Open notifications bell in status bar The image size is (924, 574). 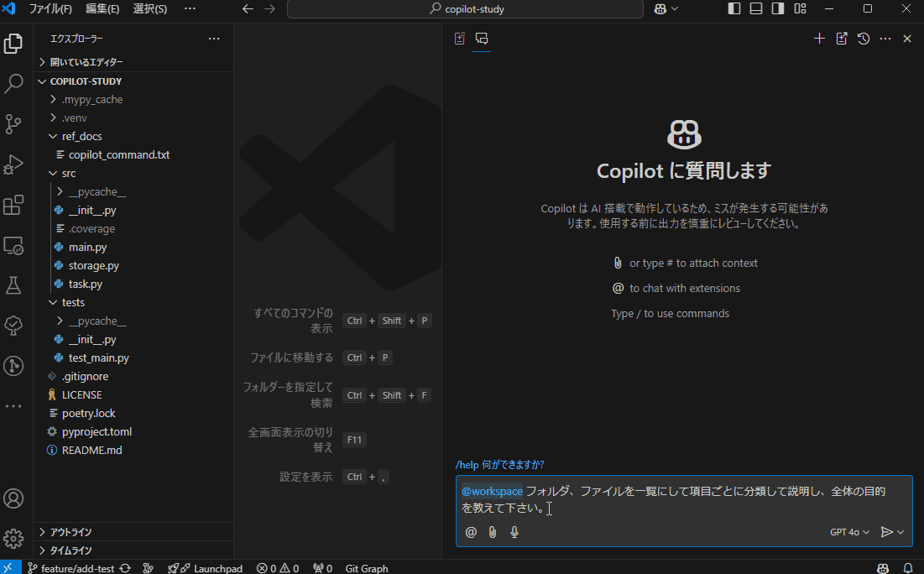[x=908, y=568]
